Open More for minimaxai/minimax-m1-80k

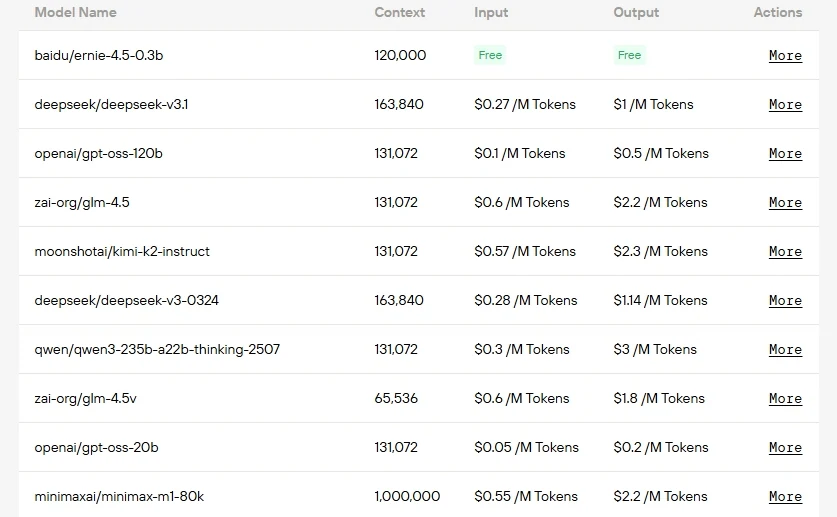click(785, 497)
